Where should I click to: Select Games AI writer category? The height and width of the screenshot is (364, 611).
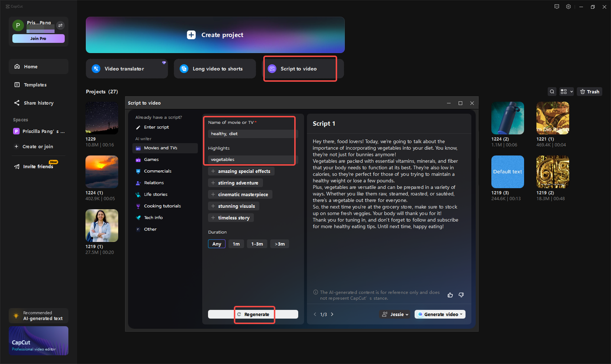coord(165,160)
